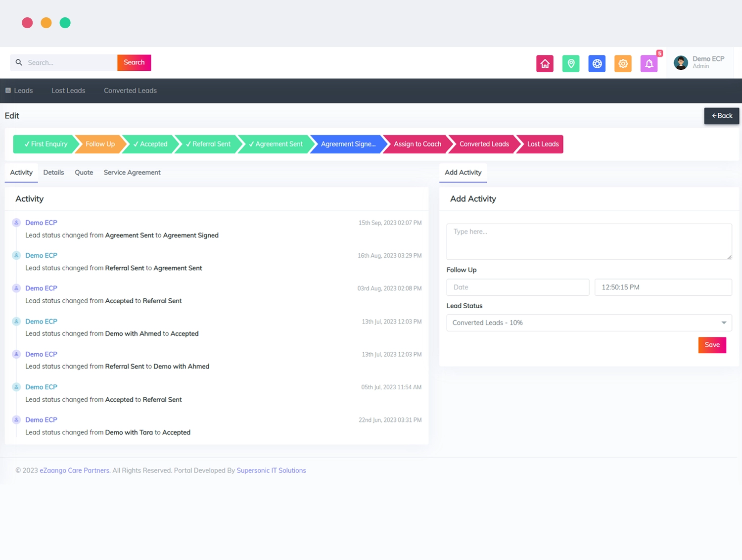Click user avatar on 03rd Aug activity

[x=16, y=288]
